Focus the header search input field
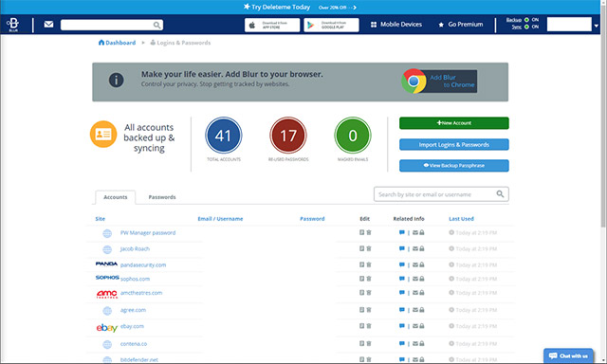Screen dimensions: 607x364 coord(112,26)
